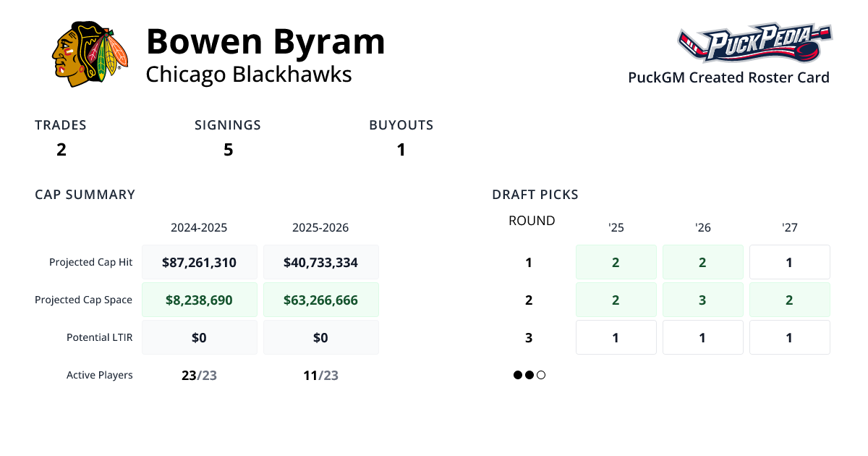Select the third empty pagination dot

[x=541, y=375]
